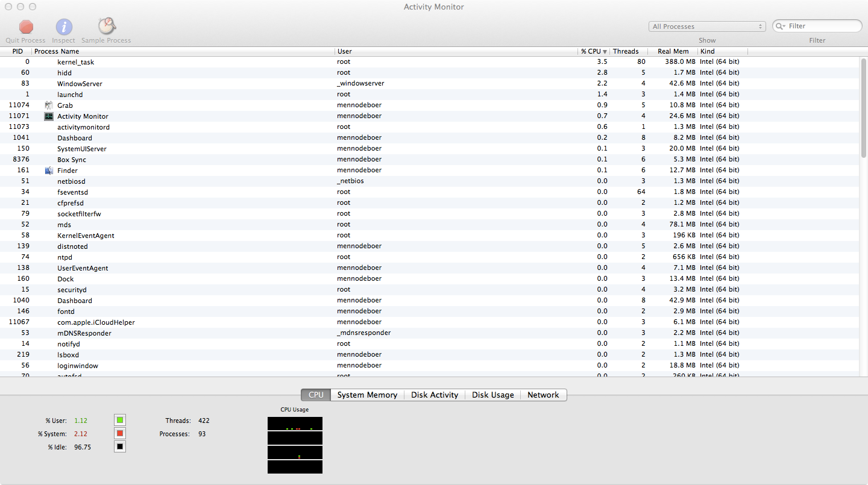Select the Dashboard process with PID 1041
868x485 pixels.
click(430, 138)
